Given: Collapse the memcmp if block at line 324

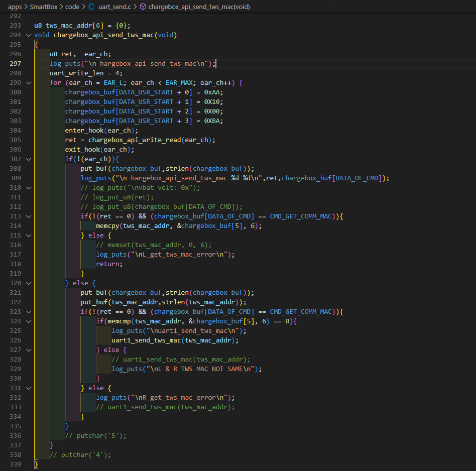Looking at the screenshot, I should 29,321.
